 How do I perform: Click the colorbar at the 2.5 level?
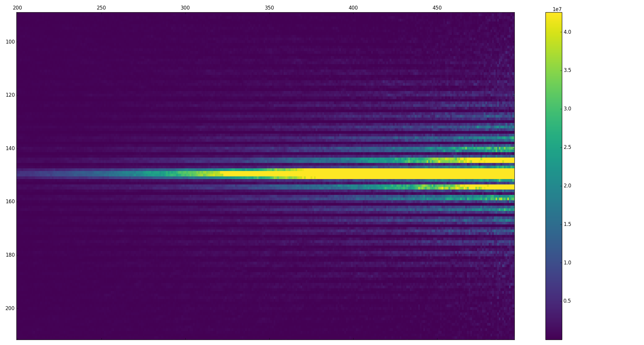coord(554,147)
